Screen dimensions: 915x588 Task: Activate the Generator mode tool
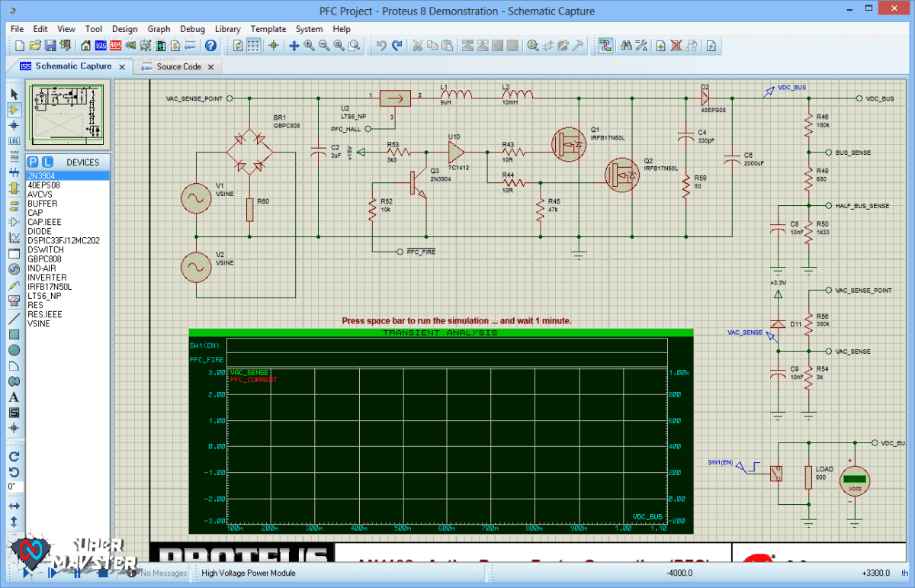pos(14,269)
